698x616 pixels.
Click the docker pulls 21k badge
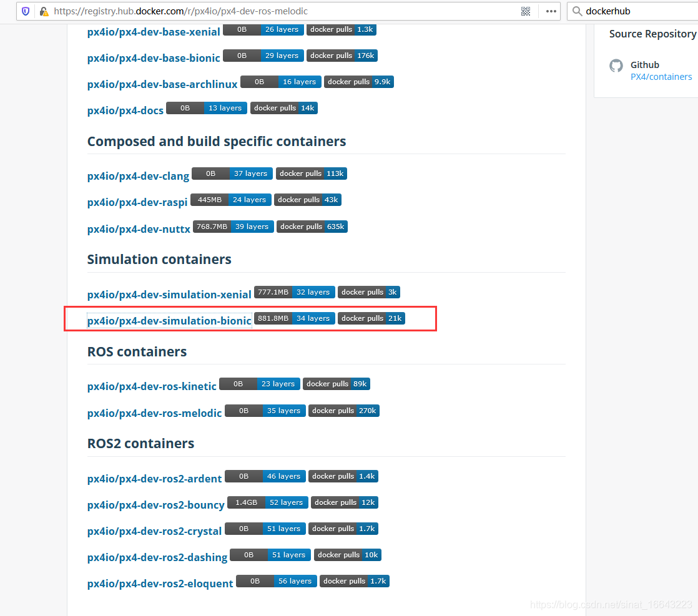tap(371, 318)
